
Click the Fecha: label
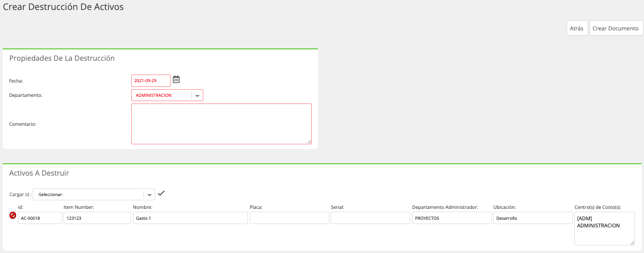(16, 81)
